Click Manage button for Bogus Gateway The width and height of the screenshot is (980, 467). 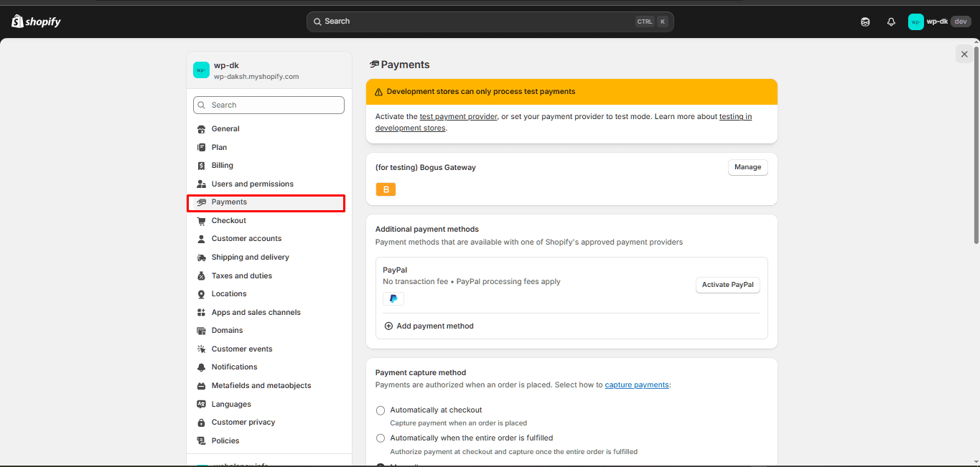747,167
